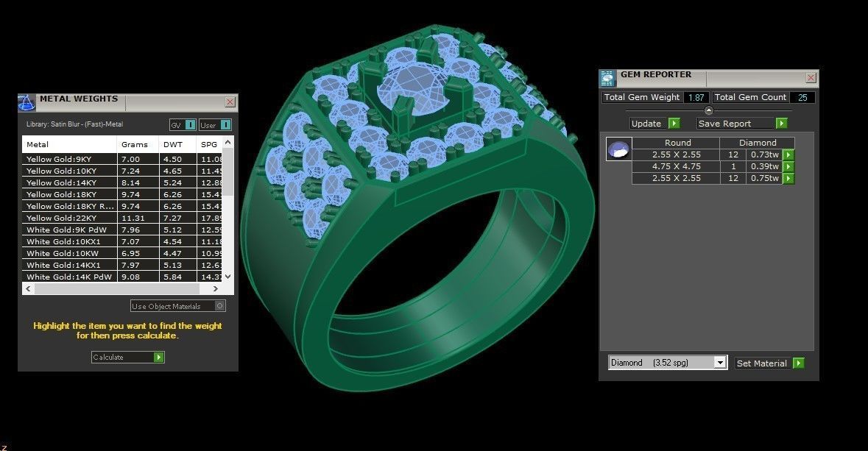Select the Yellow Gold:14KY row
Screen dimensions: 868x451
tap(122, 182)
